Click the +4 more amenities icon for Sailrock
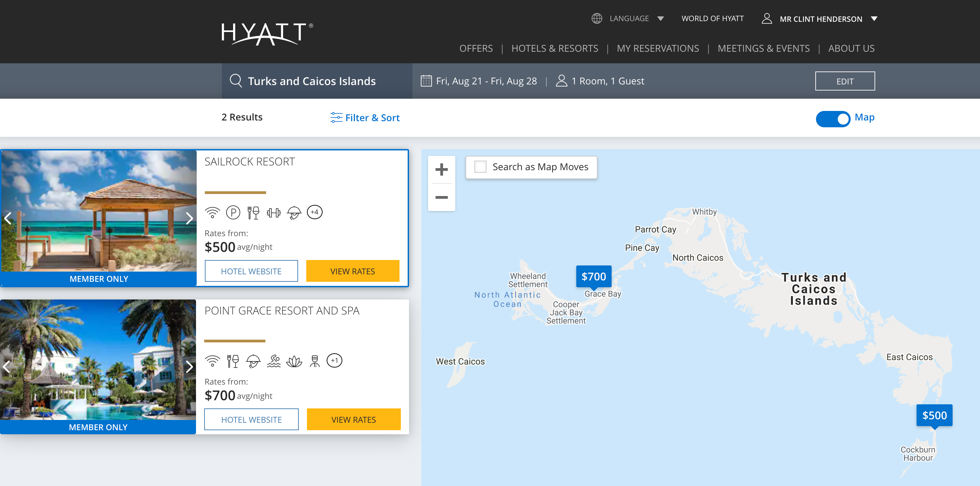Viewport: 980px width, 486px height. 314,212
